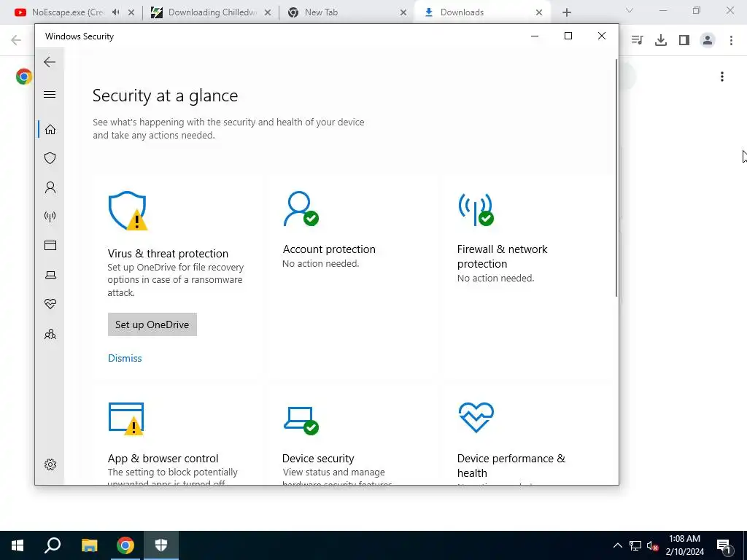Open notification center icon
Screen dimensions: 747x560
click(x=724, y=545)
